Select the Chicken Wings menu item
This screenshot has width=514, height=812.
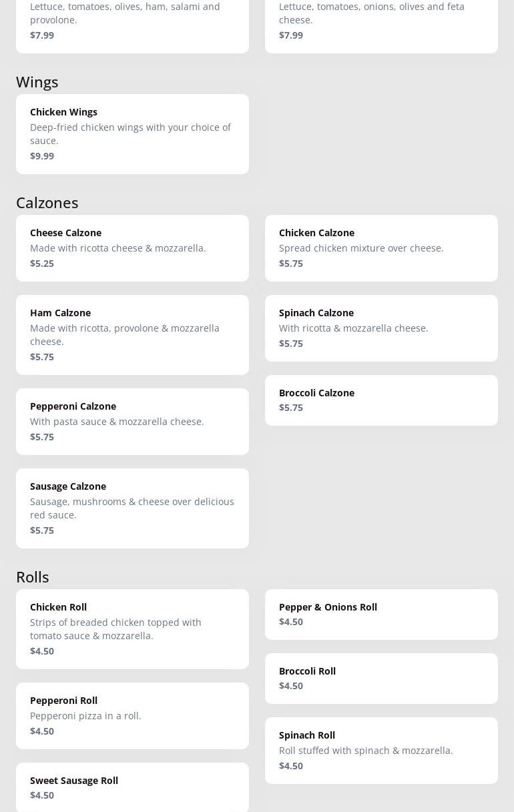pos(132,134)
